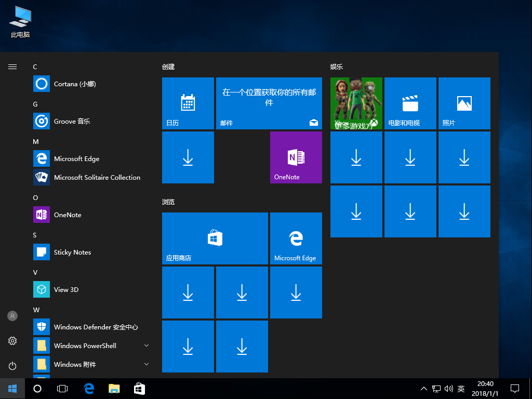Launch View 3D app
The image size is (532, 399).
coord(91,289)
